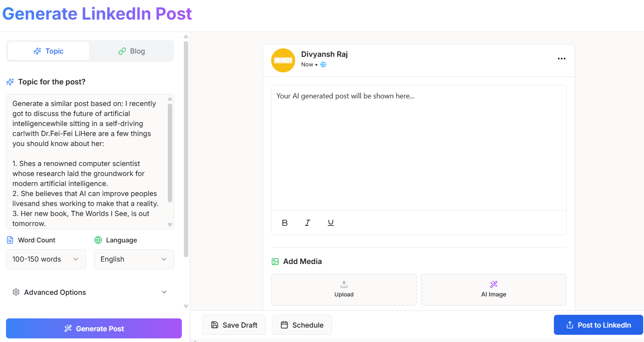Switch to the Blog tab
Screen dimensions: 644x342
pyautogui.click(x=131, y=51)
